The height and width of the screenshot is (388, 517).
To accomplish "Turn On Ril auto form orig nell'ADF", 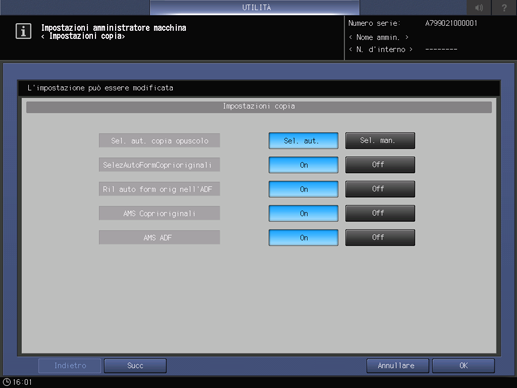I will coord(303,189).
